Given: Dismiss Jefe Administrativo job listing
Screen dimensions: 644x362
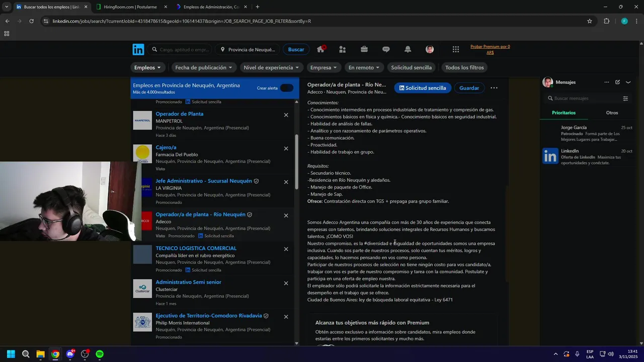Looking at the screenshot, I should pyautogui.click(x=286, y=182).
